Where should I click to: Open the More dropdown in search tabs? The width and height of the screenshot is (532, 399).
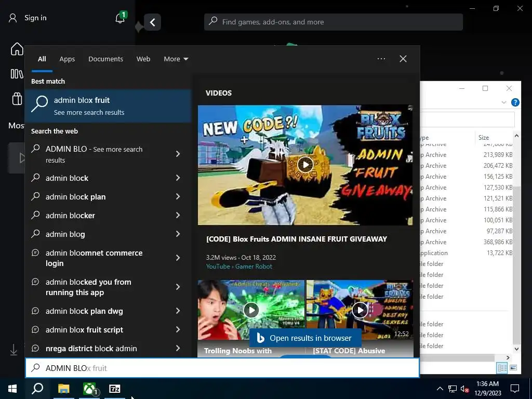(x=176, y=59)
